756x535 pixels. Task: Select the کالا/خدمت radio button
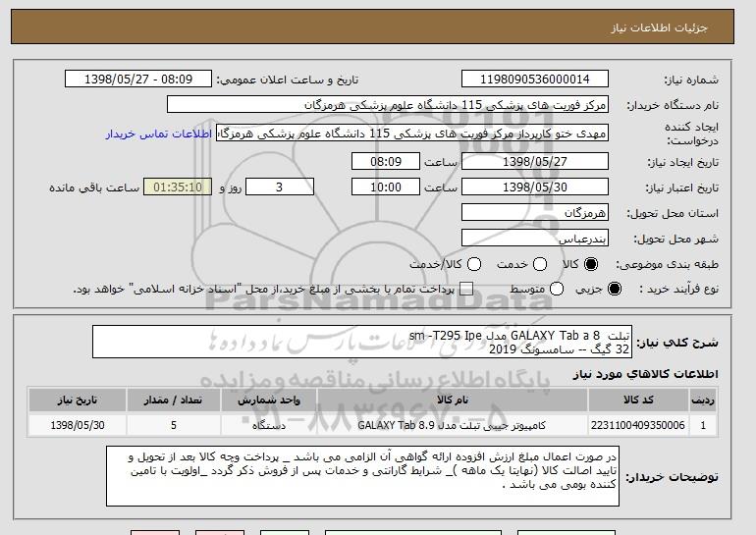(x=474, y=264)
